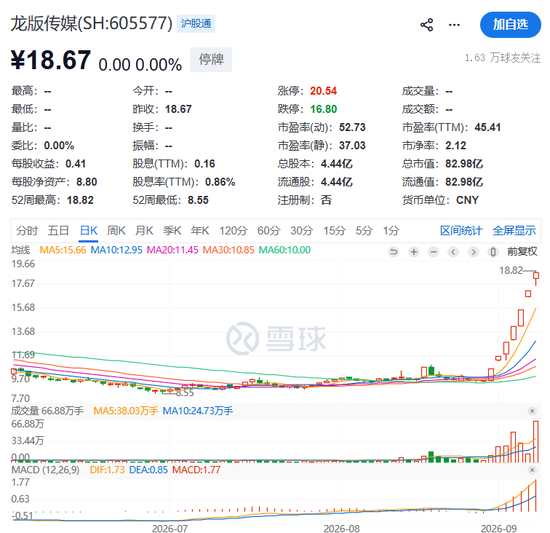Click MA30:10.85 indicator label
550x533 pixels.
click(x=229, y=250)
